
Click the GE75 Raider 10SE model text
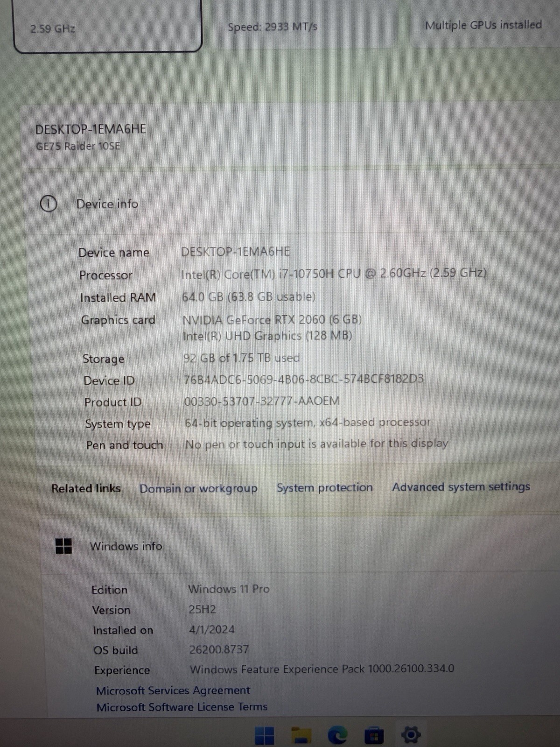pyautogui.click(x=78, y=146)
